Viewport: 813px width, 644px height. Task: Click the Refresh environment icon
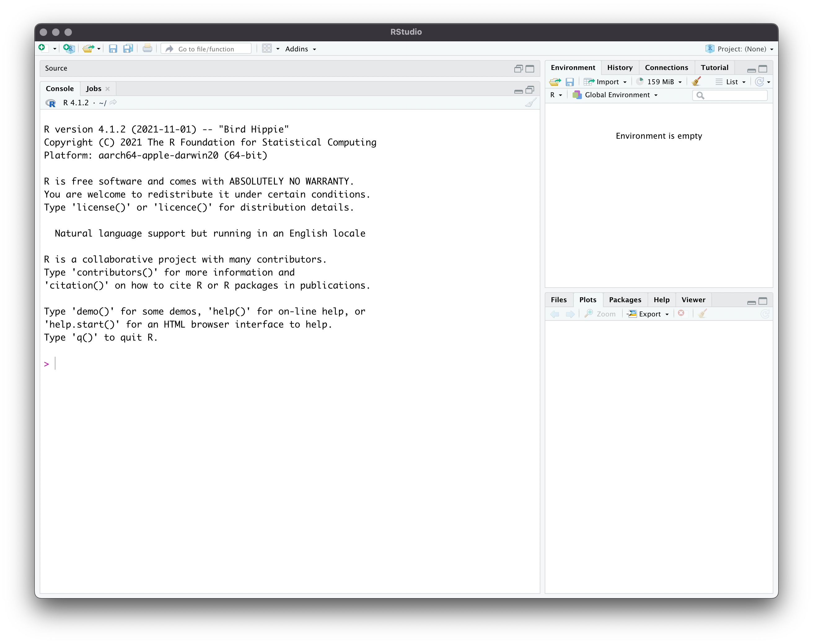(x=759, y=82)
